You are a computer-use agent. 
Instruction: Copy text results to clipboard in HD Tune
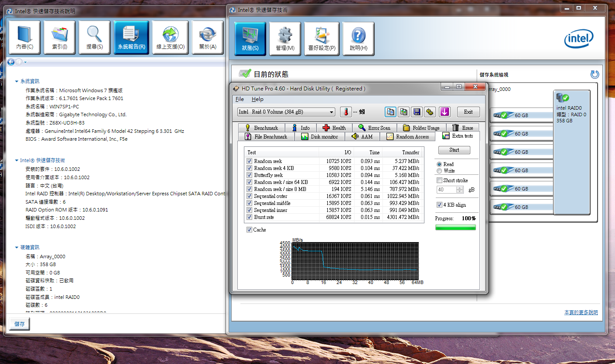coord(391,112)
